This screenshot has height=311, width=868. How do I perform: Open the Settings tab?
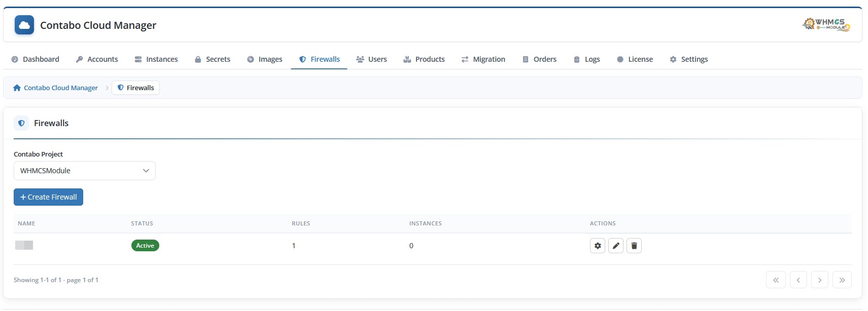pyautogui.click(x=689, y=59)
